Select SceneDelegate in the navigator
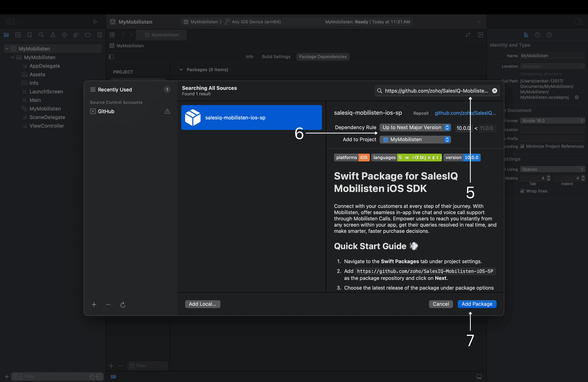Viewport: 588px width, 382px height. (x=47, y=117)
